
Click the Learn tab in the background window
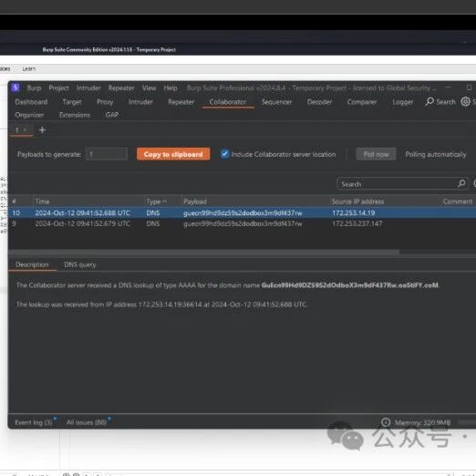click(29, 68)
